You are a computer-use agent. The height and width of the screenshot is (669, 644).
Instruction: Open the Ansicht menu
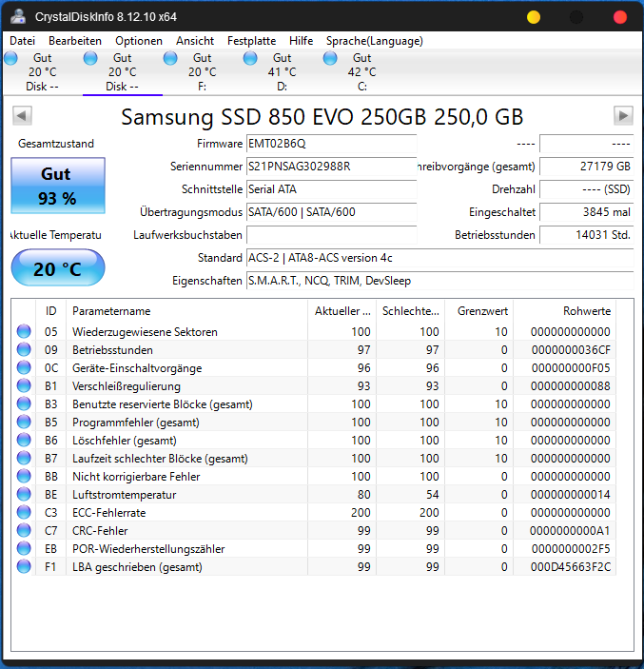pos(195,41)
